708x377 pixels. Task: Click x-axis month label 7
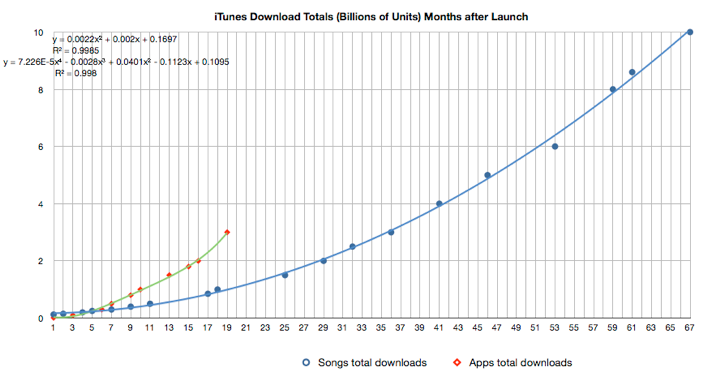point(111,328)
